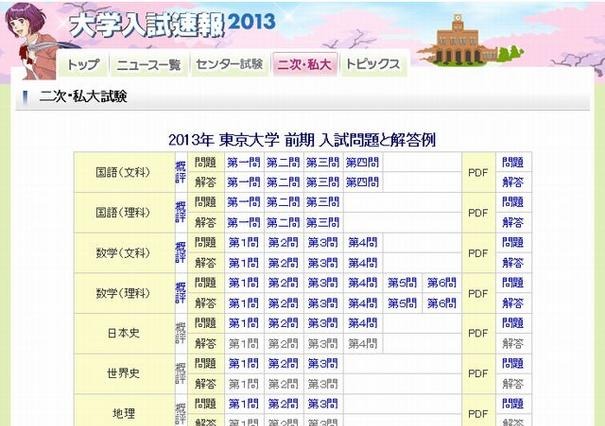Open 数学(文科) 解答 第2問
This screenshot has width=605, height=426.
[x=283, y=263]
